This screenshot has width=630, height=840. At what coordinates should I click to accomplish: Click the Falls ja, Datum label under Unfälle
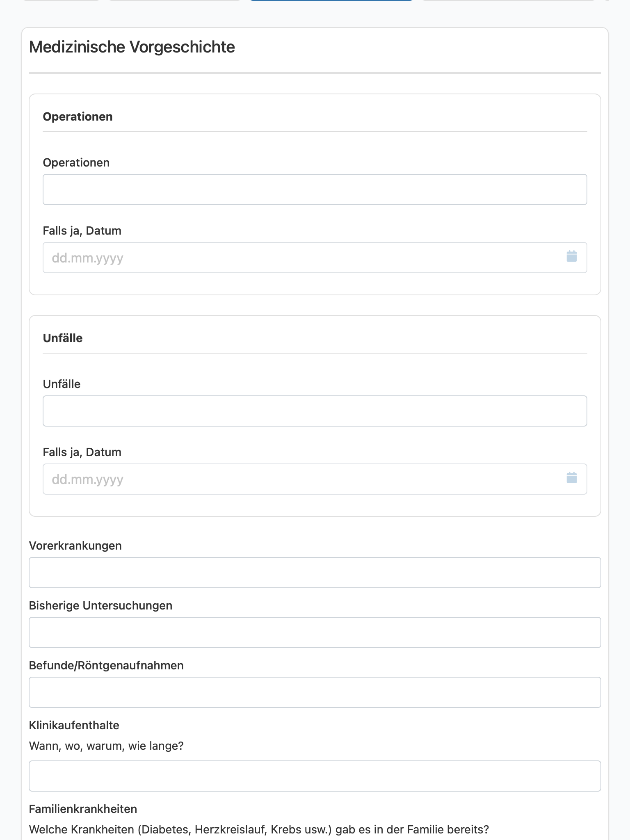click(x=82, y=452)
